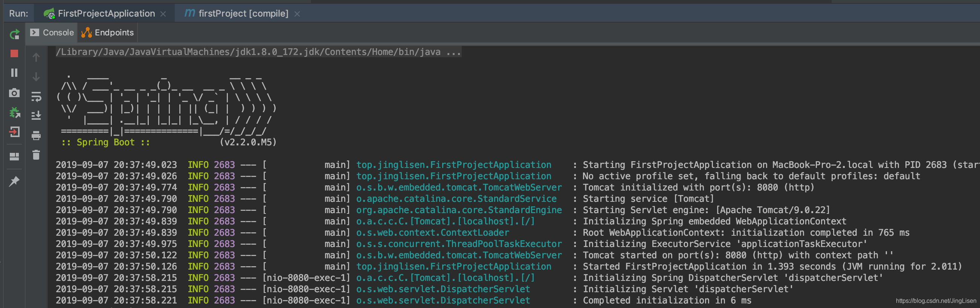Pin the run tab
This screenshot has width=980, height=308.
click(x=14, y=181)
